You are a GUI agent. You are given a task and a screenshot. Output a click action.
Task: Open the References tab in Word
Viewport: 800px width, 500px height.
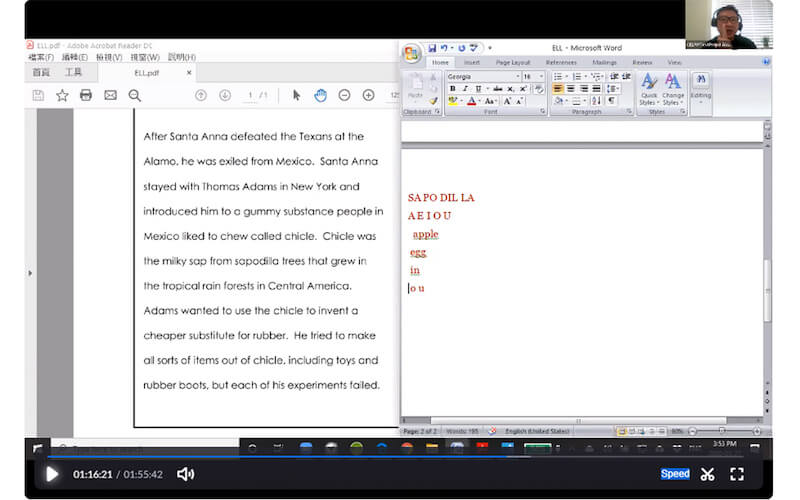561,62
